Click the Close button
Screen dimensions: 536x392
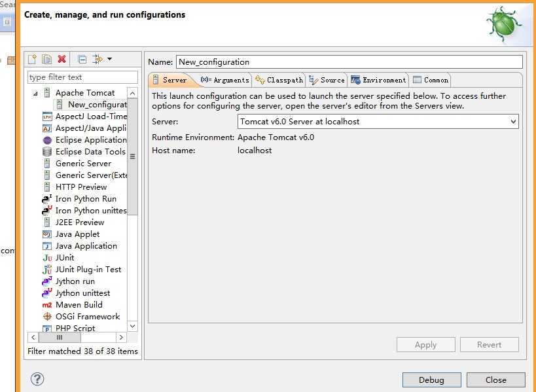496,380
